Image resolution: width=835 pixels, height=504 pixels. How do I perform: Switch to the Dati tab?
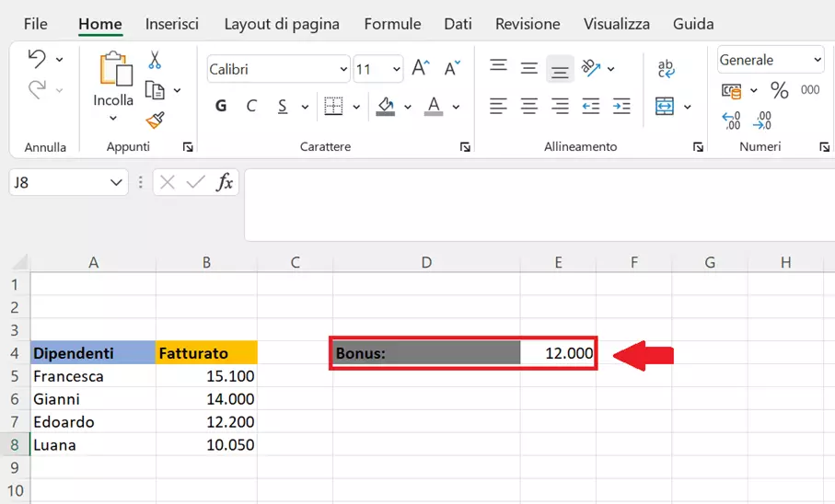point(458,24)
